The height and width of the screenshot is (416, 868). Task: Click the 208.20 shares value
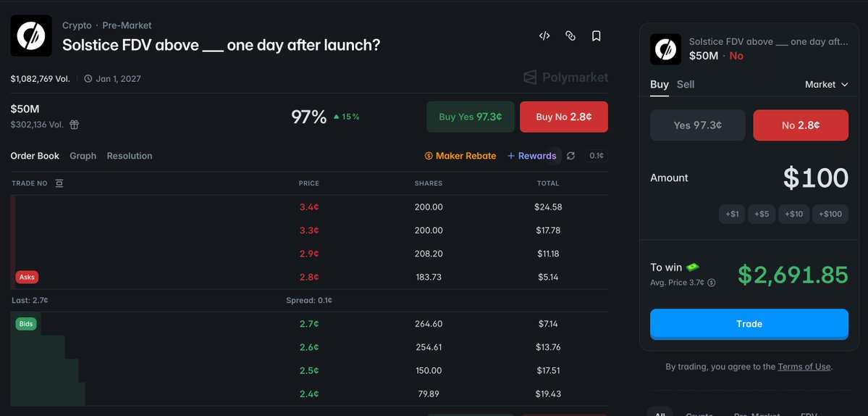pos(429,254)
